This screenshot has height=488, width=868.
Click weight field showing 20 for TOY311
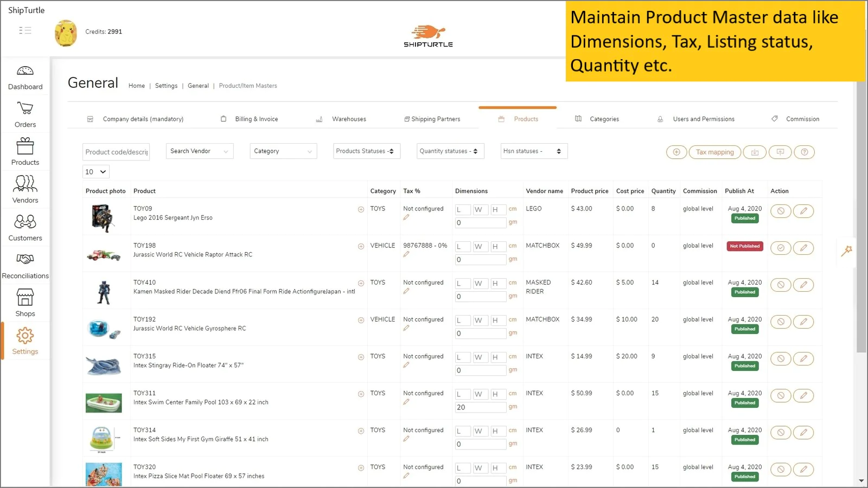[x=480, y=407]
